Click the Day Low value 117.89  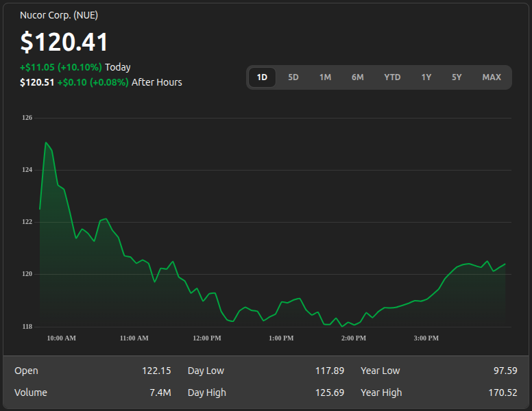coord(330,371)
